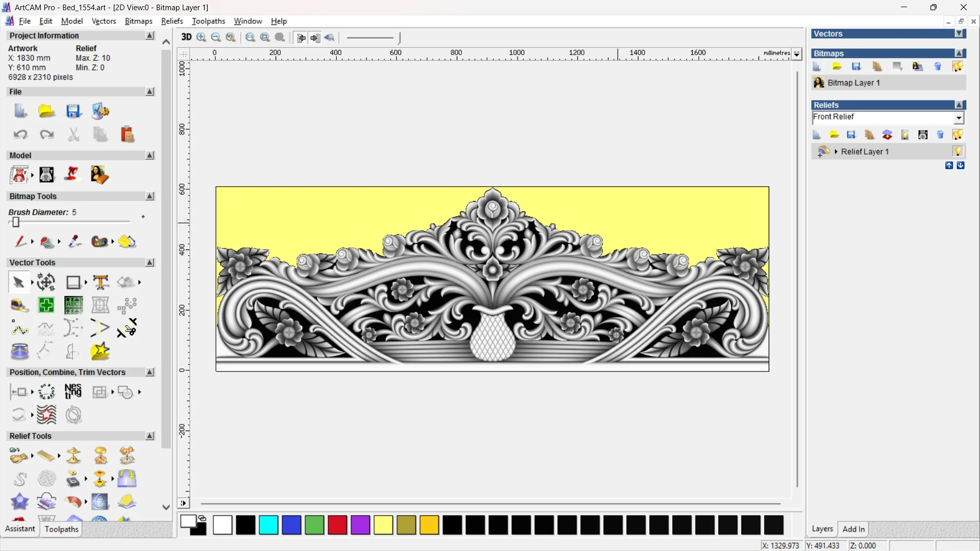
Task: Click the 3D view button
Action: 186,37
